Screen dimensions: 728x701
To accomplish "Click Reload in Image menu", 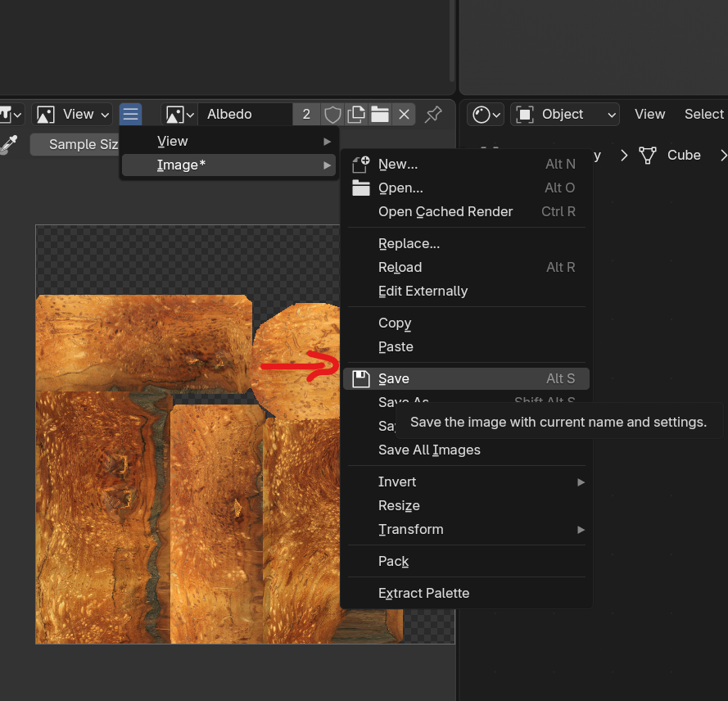I will coord(466,267).
